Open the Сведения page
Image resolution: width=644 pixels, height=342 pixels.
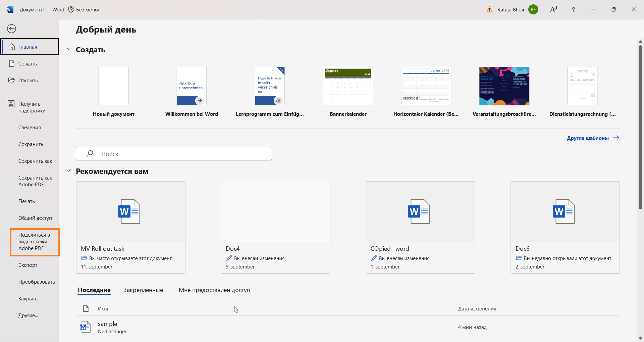click(30, 128)
